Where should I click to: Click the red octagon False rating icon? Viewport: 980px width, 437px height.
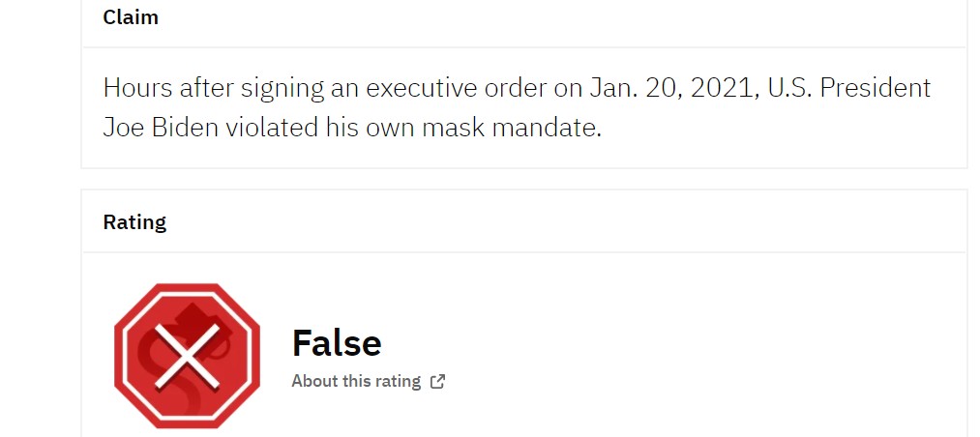point(187,356)
